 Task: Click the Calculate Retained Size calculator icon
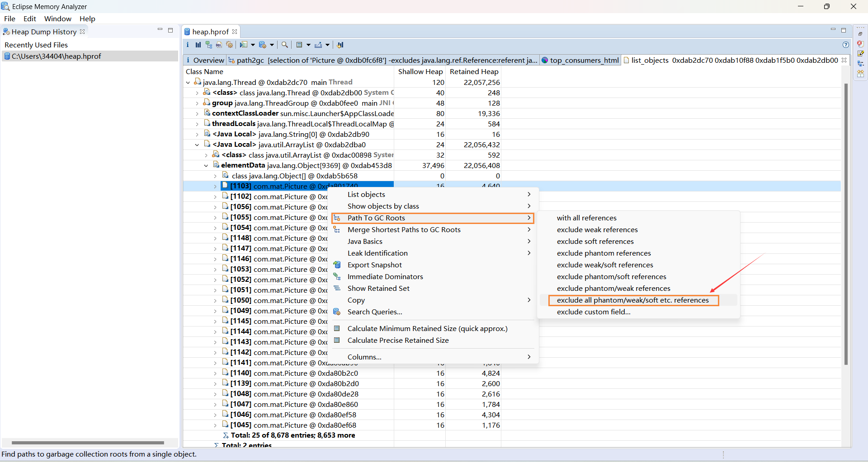click(x=299, y=45)
